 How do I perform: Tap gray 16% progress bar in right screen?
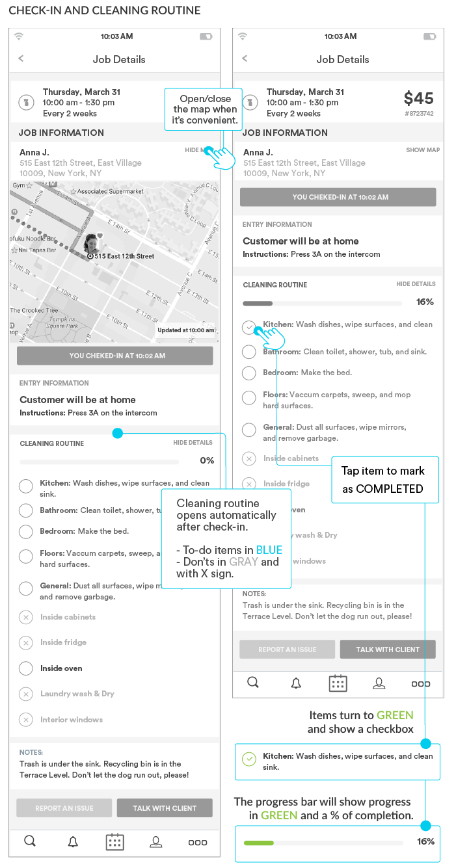[x=322, y=303]
